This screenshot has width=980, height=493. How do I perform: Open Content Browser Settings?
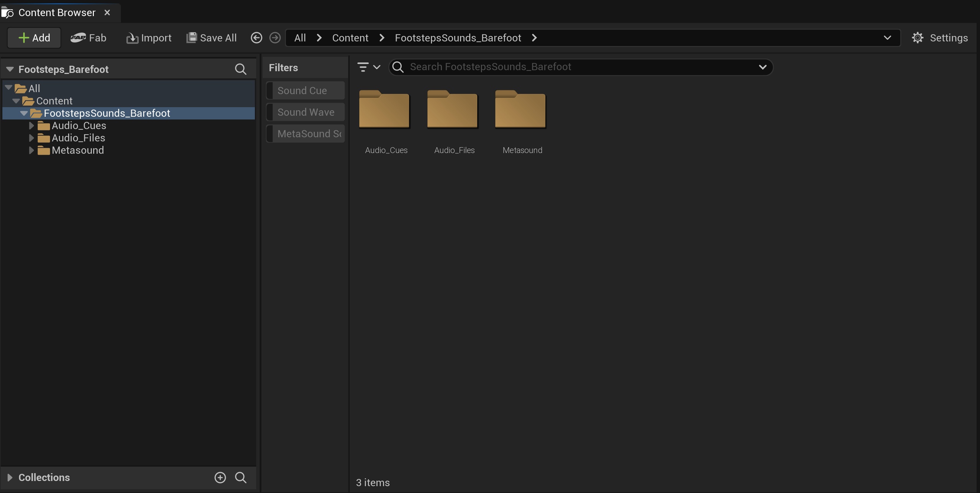point(940,38)
